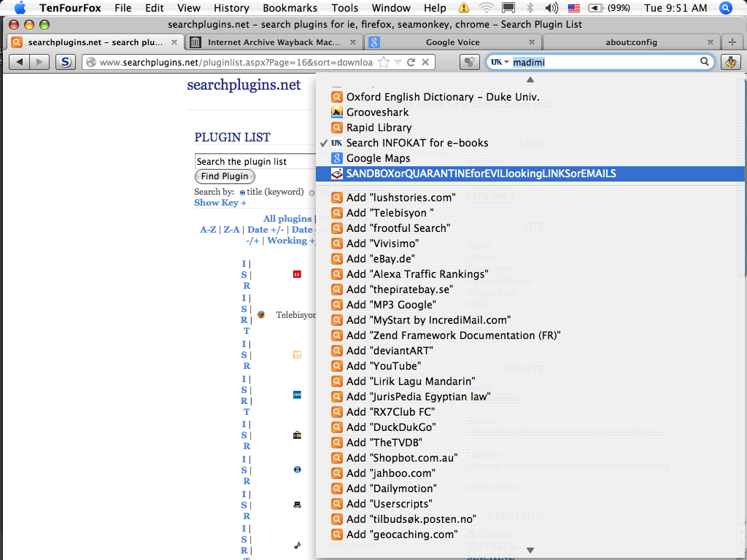Open the Bookmarks menu
The image size is (747, 560).
[290, 8]
